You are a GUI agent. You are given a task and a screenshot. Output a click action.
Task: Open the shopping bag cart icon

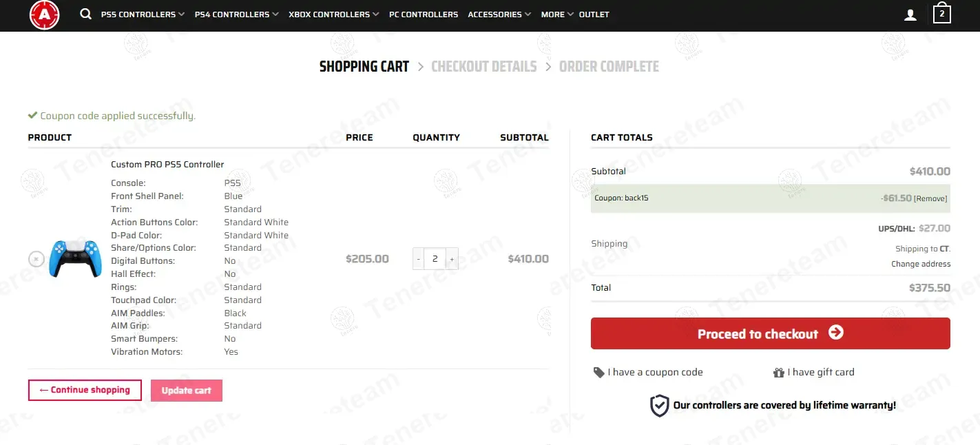pyautogui.click(x=941, y=14)
